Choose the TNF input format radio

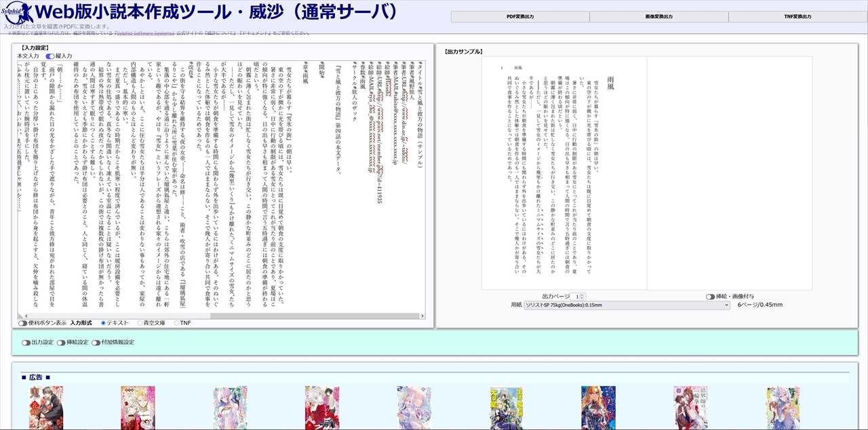click(177, 324)
